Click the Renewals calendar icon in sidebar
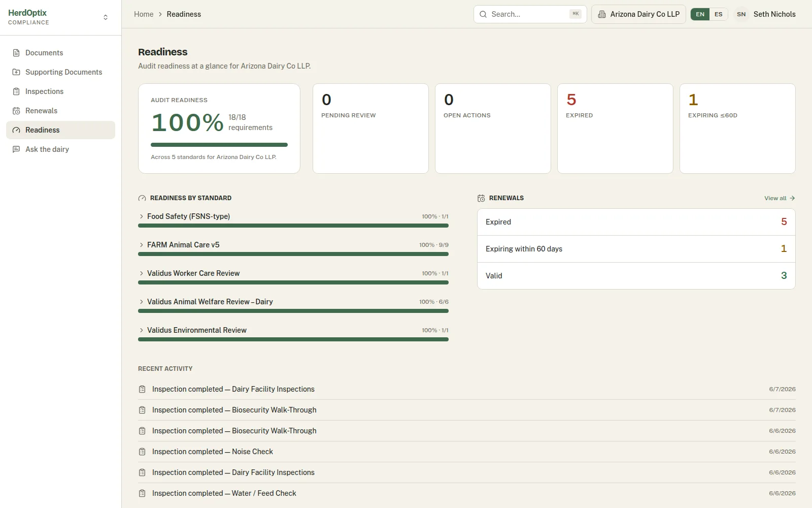Viewport: 812px width, 508px height. (16, 111)
